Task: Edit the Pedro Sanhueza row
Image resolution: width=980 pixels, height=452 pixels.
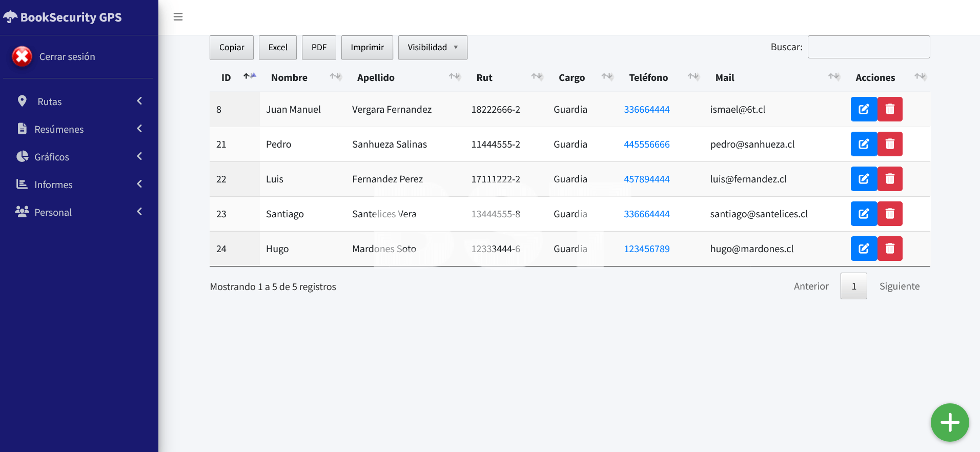Action: 864,144
